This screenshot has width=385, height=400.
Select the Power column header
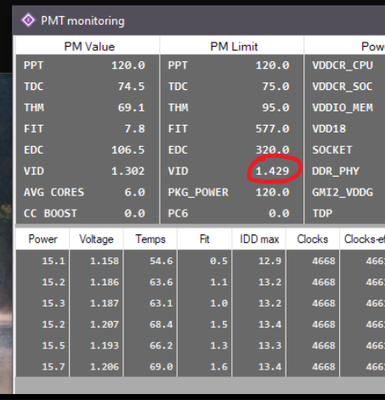(43, 239)
